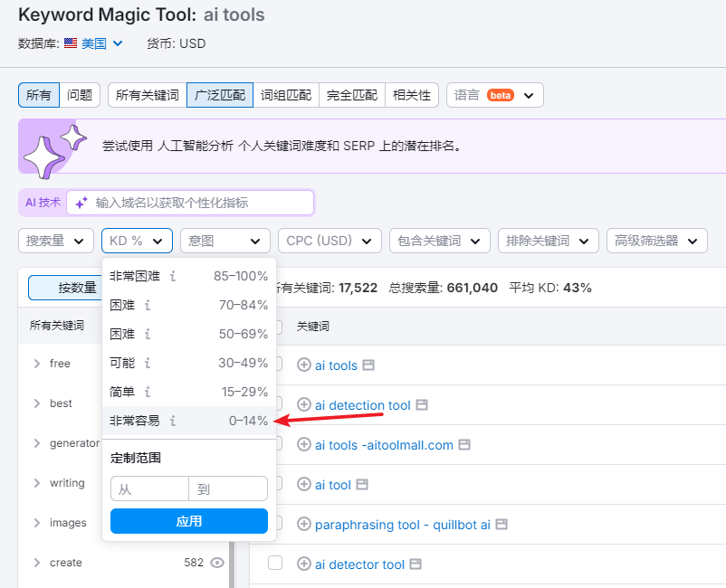Choose 简单 15-29% KD option
Image resolution: width=726 pixels, height=588 pixels.
(189, 392)
